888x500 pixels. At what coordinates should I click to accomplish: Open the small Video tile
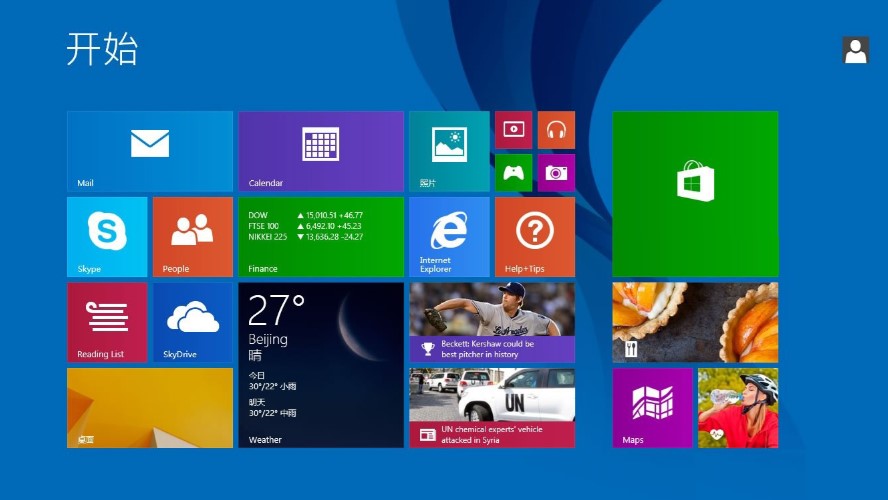pos(514,129)
